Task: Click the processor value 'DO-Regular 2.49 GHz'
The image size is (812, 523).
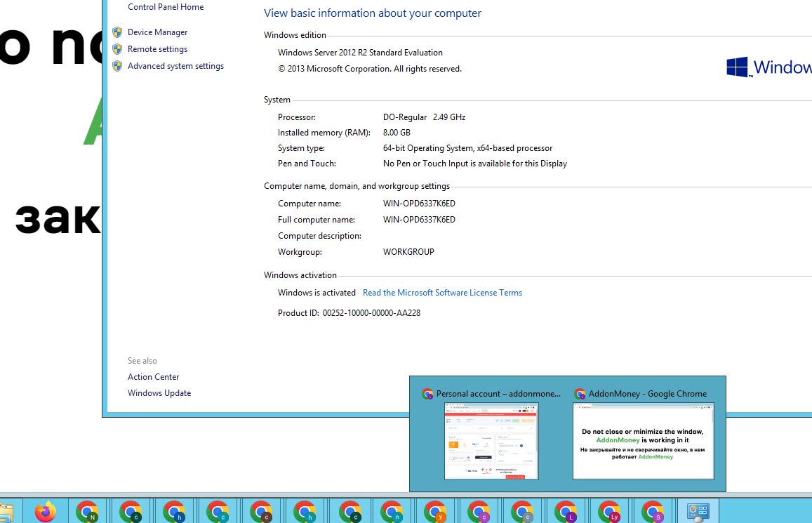Action: click(424, 117)
